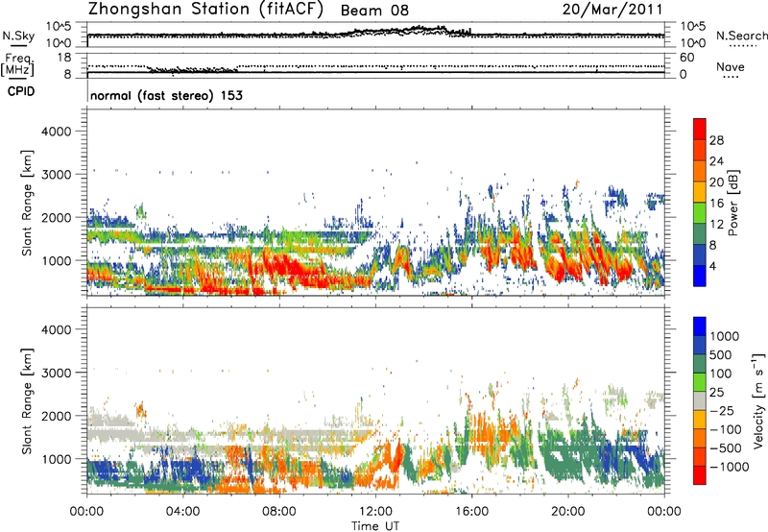This screenshot has height=532, width=768.
Task: Click the date '20/Mar/2011'
Action: pos(612,10)
